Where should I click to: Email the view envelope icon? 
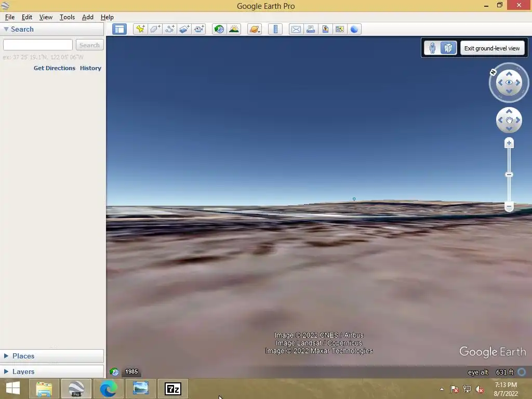296,29
